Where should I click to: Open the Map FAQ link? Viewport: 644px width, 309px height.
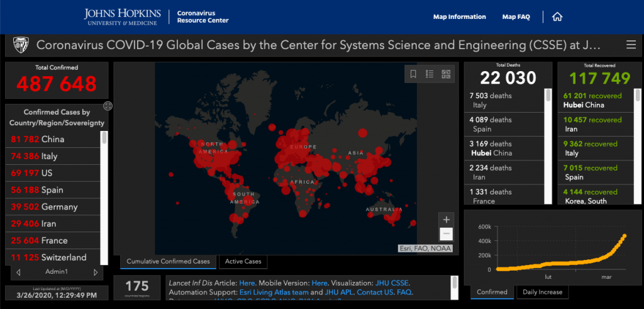[x=516, y=17]
